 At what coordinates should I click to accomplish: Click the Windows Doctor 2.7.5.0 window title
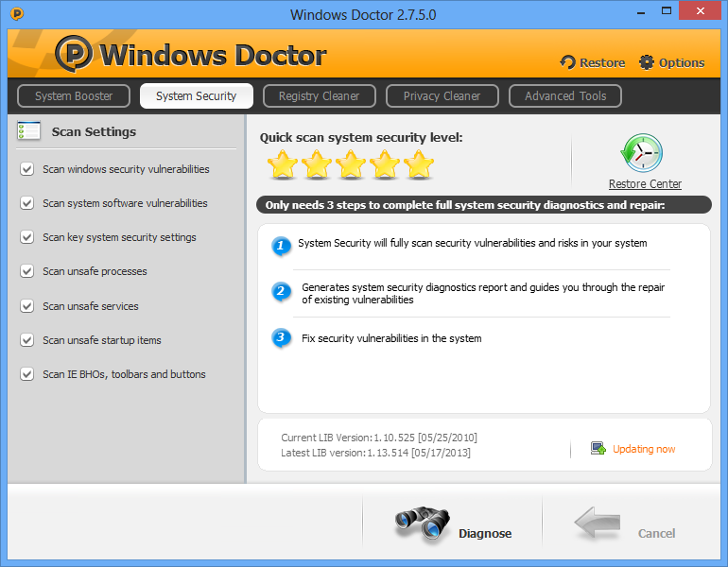click(x=363, y=15)
